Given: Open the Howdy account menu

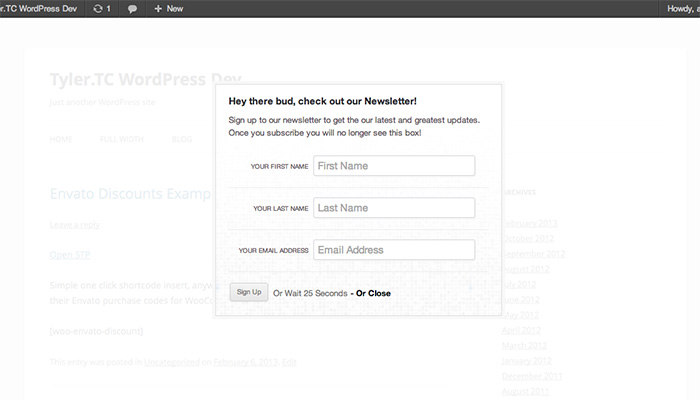Looking at the screenshot, I should [683, 8].
